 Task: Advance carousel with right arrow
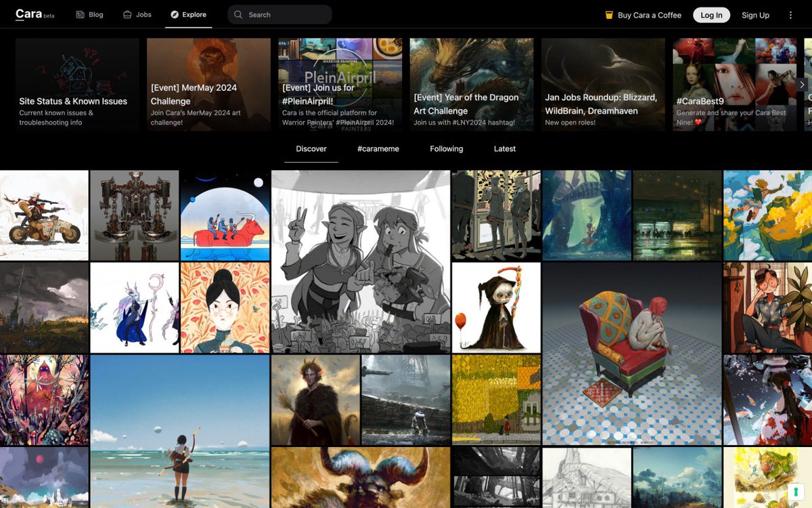click(x=803, y=85)
